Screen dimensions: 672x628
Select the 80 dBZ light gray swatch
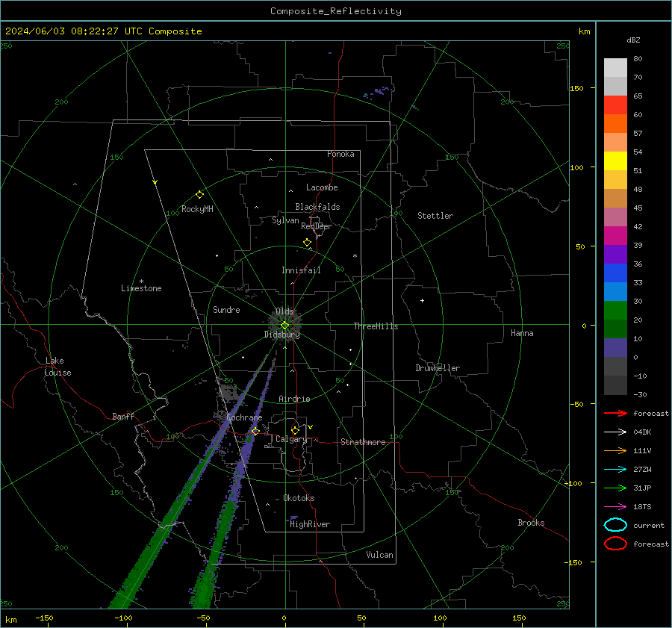pyautogui.click(x=615, y=68)
